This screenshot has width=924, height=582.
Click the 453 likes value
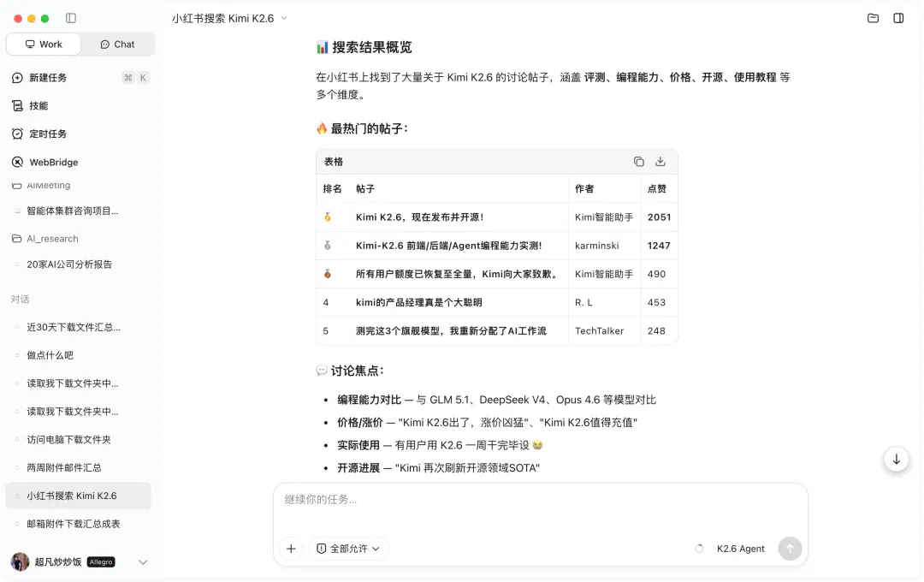[656, 302]
